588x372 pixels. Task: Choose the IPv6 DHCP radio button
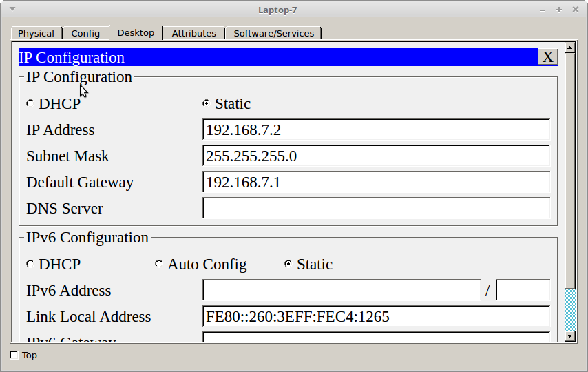30,264
